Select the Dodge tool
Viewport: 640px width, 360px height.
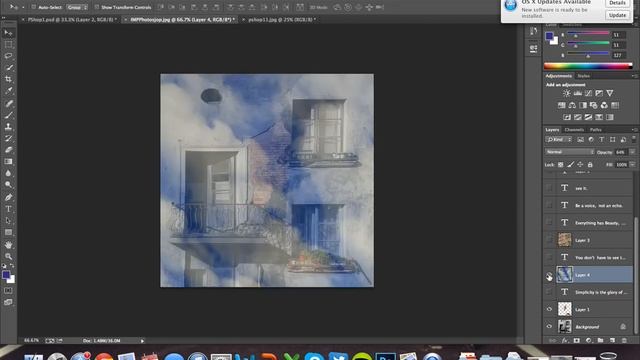point(8,185)
